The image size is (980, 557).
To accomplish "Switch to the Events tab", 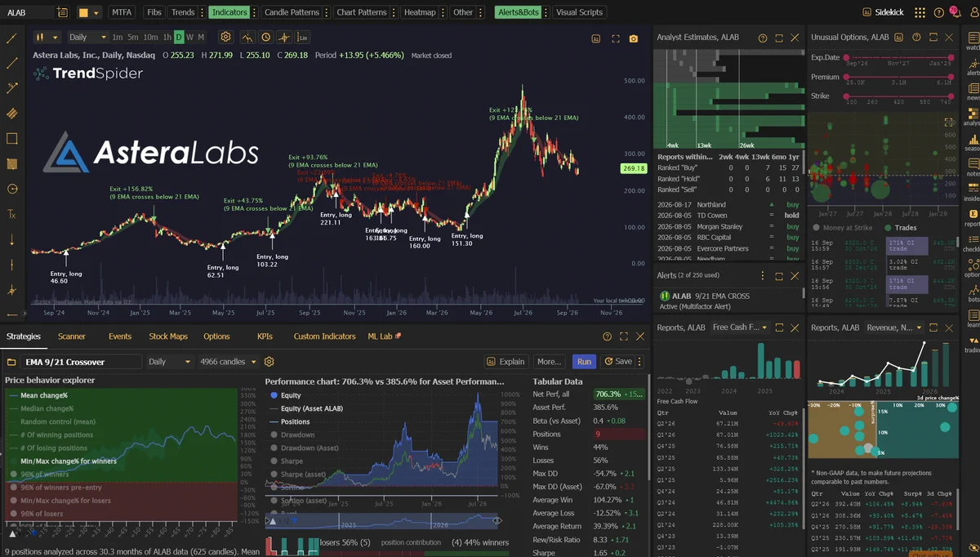I will tap(120, 336).
